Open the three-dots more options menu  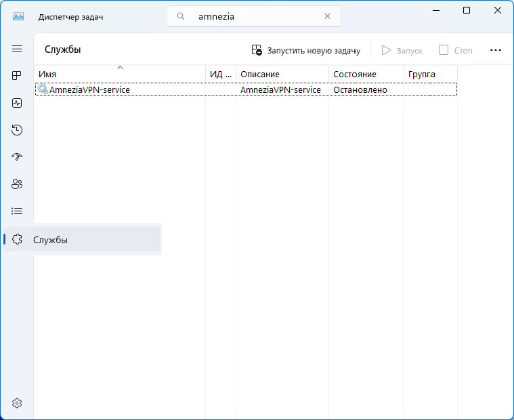pyautogui.click(x=495, y=50)
